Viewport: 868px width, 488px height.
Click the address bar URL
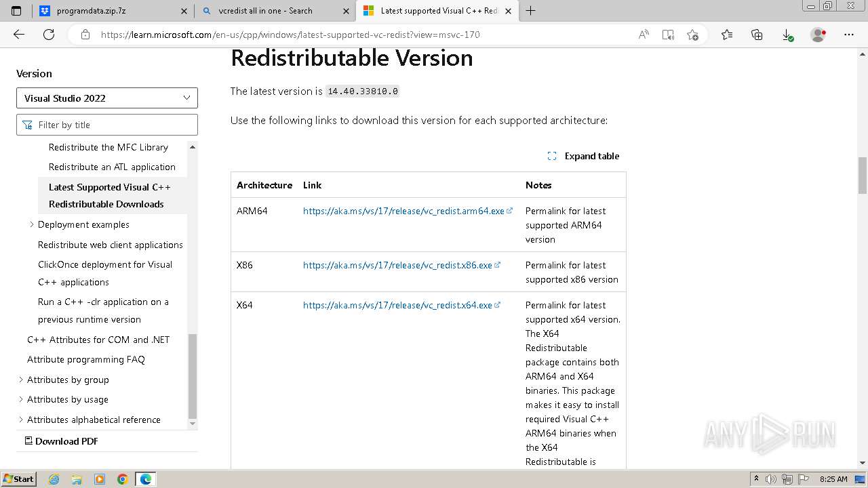coord(290,35)
